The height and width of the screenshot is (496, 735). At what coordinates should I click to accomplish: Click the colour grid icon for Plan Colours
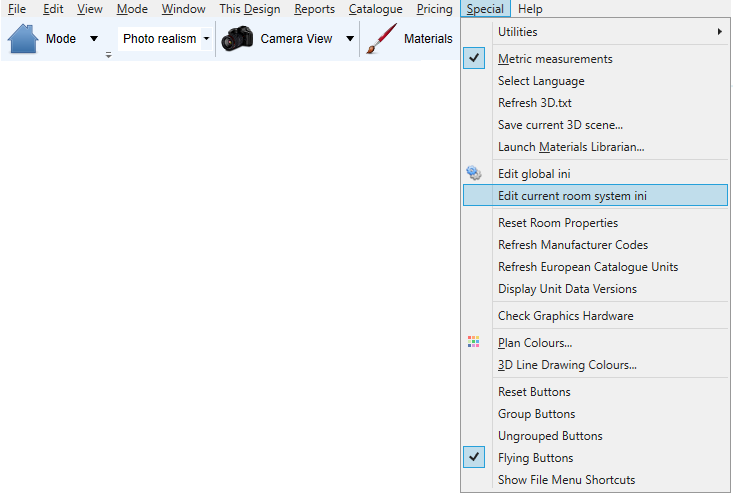point(473,342)
